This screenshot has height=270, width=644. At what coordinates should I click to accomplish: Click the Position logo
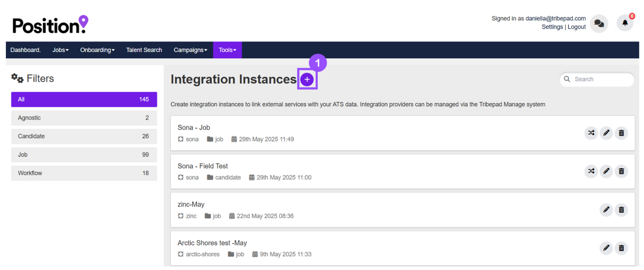50,25
